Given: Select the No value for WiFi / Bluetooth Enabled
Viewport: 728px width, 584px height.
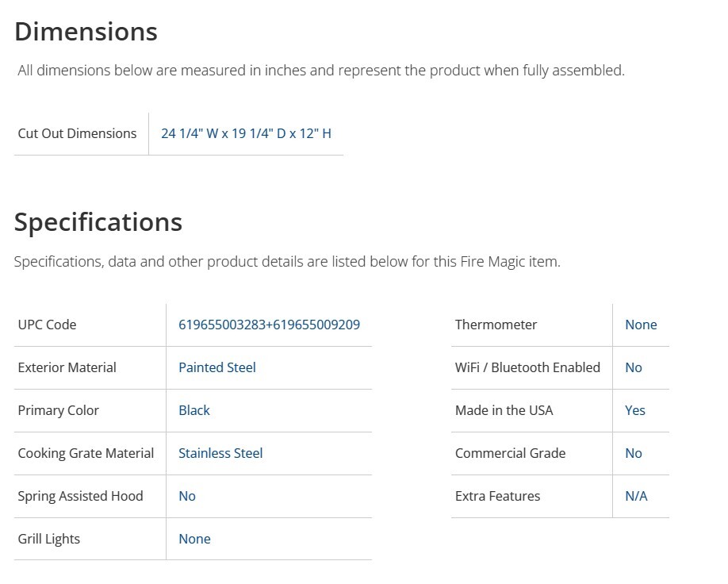Looking at the screenshot, I should (x=633, y=367).
